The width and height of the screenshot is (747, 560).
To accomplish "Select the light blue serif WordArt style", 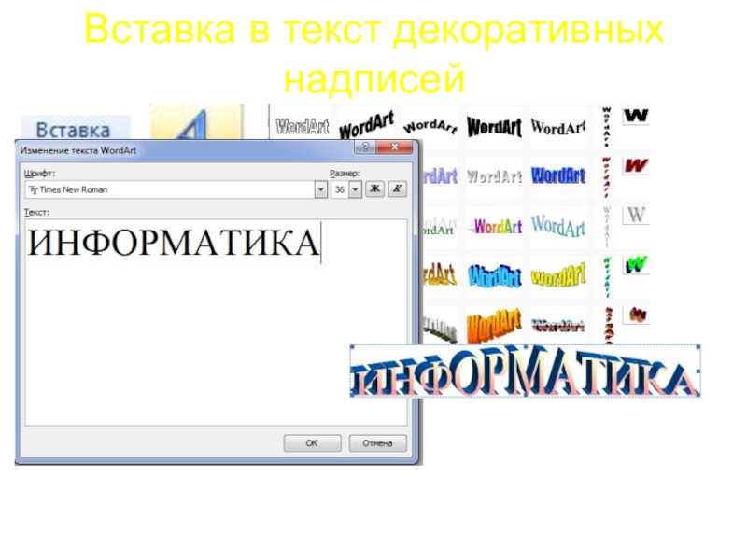I will [557, 226].
